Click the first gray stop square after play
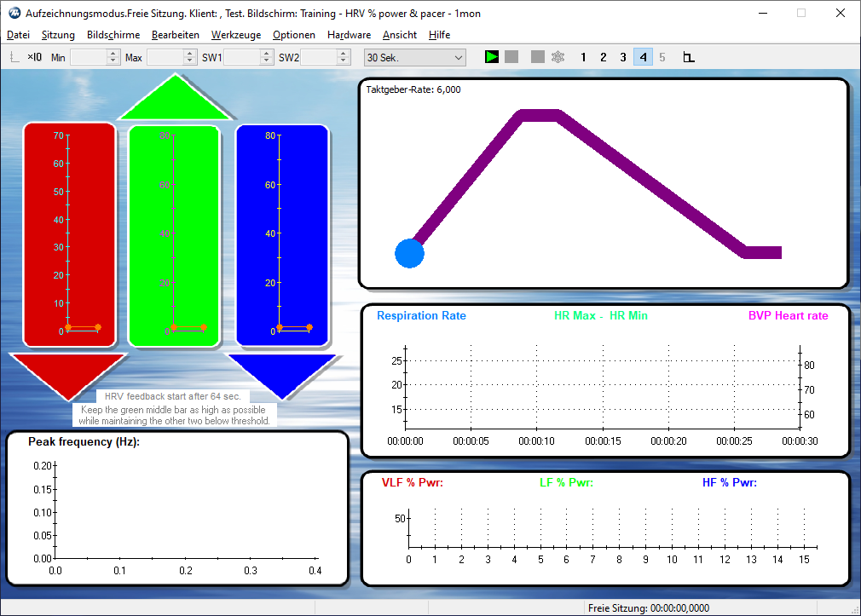861x616 pixels. point(511,57)
